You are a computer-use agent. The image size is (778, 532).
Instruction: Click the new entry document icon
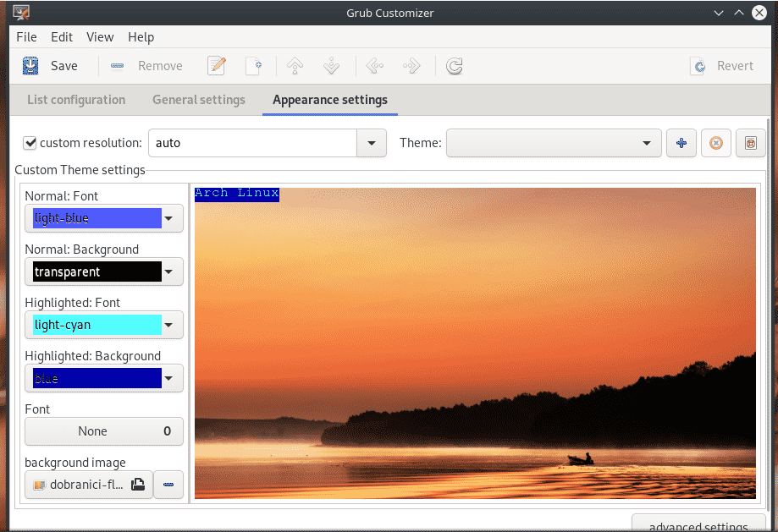click(253, 66)
